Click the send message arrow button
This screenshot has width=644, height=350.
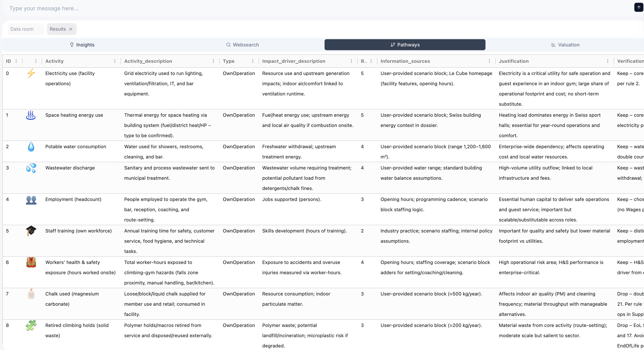point(638,7)
